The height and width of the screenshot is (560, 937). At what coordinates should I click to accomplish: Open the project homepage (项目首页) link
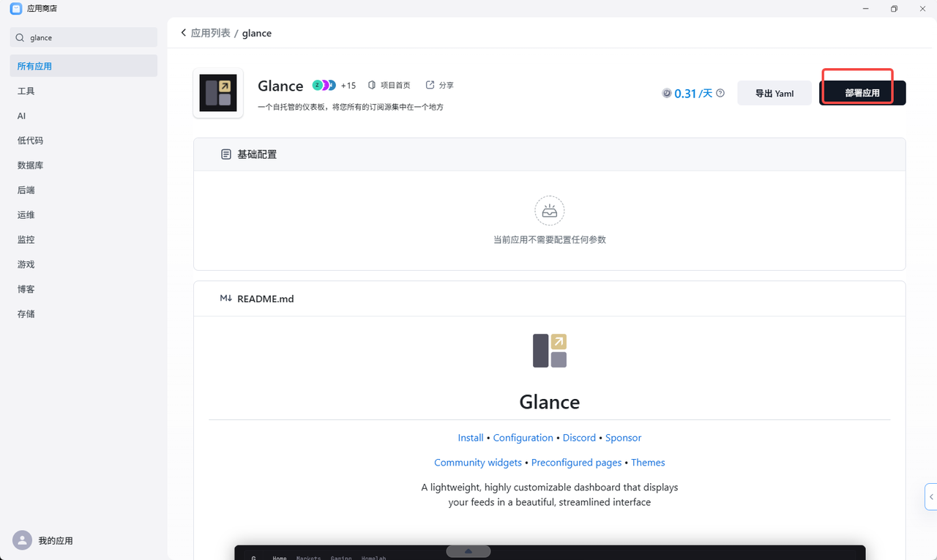point(389,86)
